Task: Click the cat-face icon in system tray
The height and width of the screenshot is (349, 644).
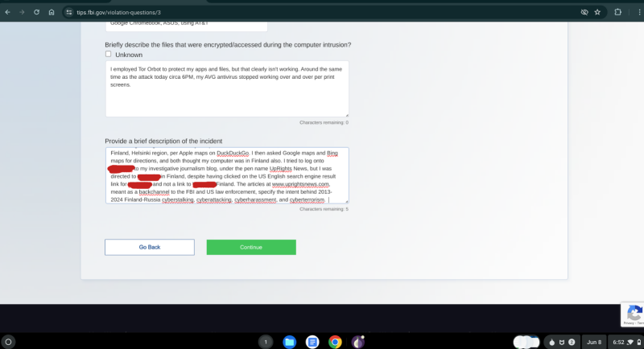Action: 562,342
